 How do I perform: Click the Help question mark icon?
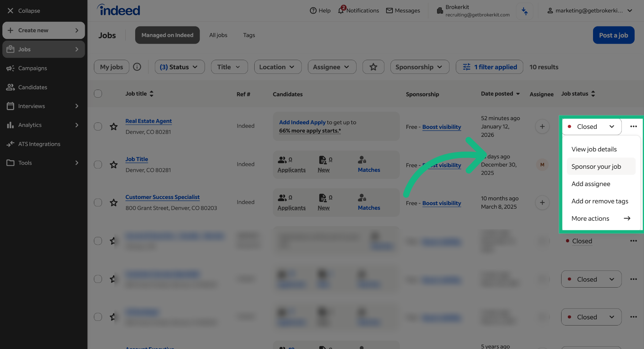tap(312, 10)
